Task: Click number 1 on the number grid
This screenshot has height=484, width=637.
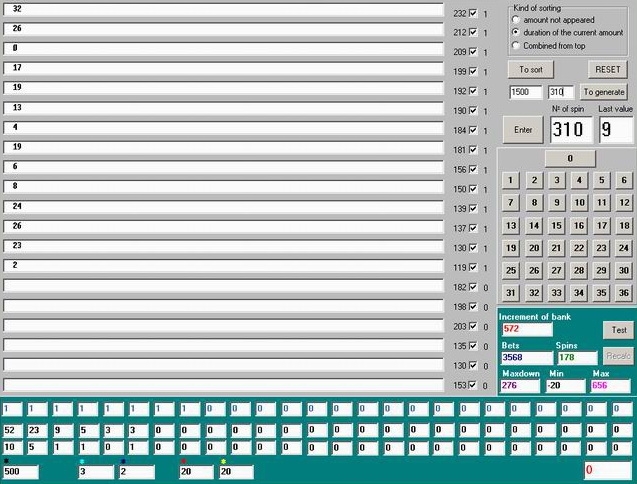Action: pos(511,180)
